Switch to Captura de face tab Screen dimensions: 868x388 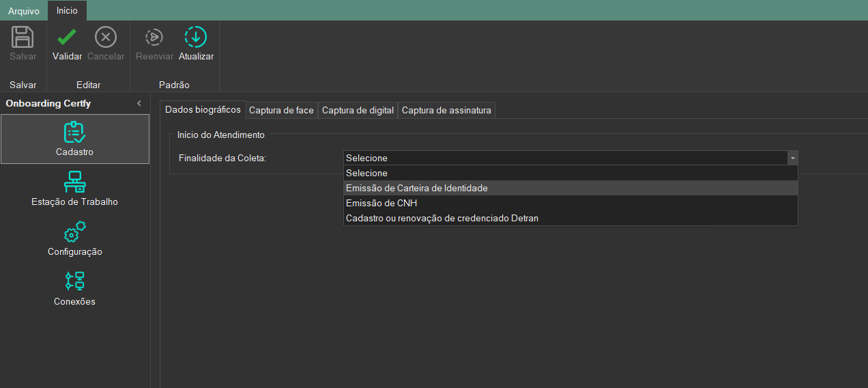click(281, 110)
